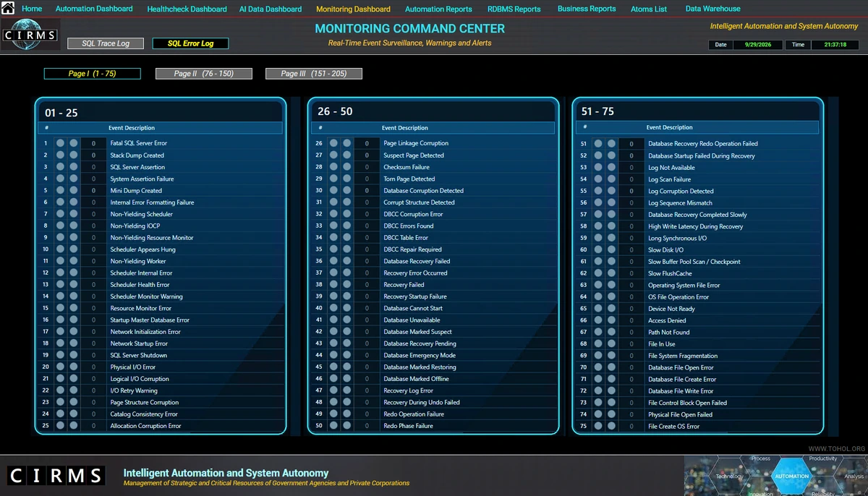Click first indicator light for File System Fragmentation

(x=598, y=356)
